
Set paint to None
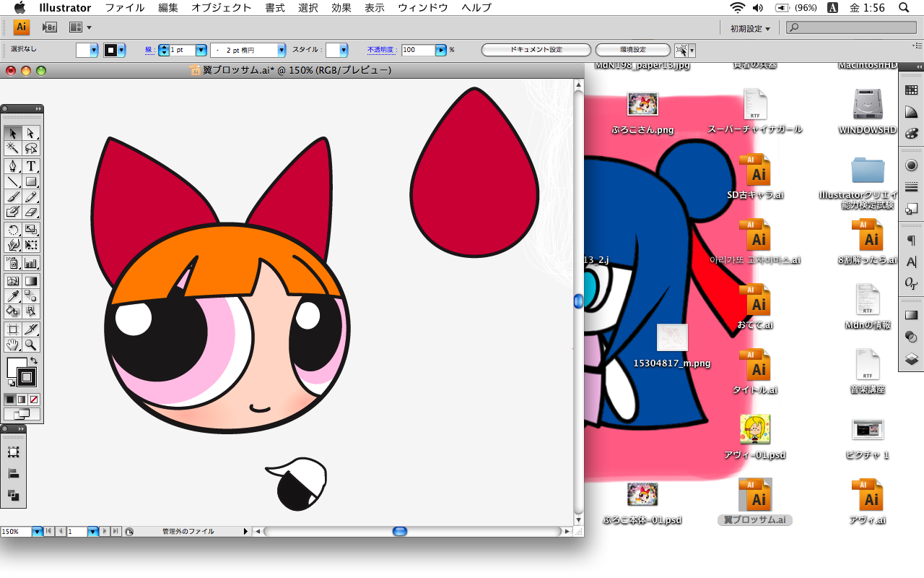34,399
